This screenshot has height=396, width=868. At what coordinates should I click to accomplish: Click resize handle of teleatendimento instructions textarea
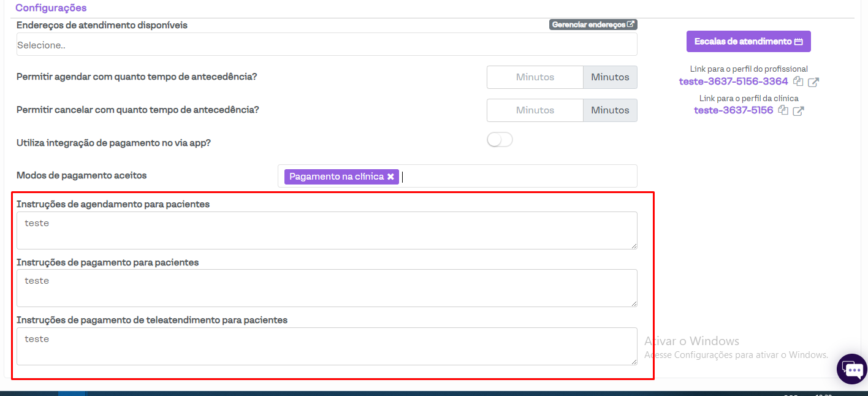point(634,362)
